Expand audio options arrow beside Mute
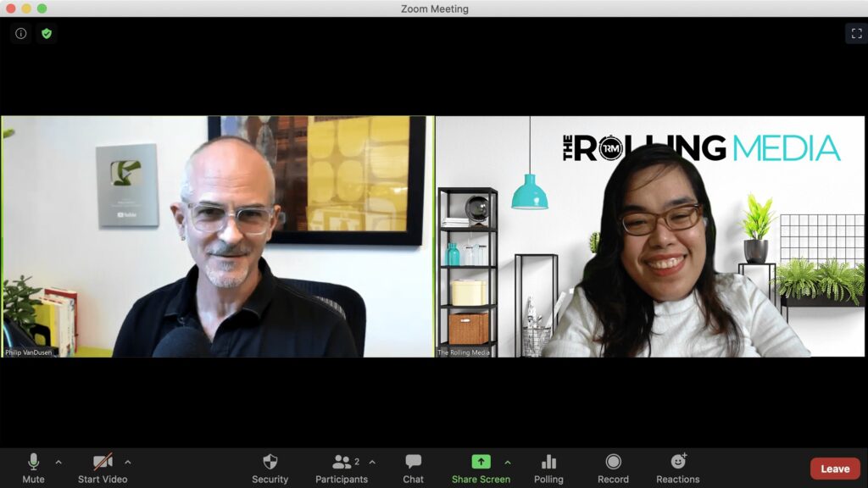This screenshot has height=488, width=868. (58, 463)
